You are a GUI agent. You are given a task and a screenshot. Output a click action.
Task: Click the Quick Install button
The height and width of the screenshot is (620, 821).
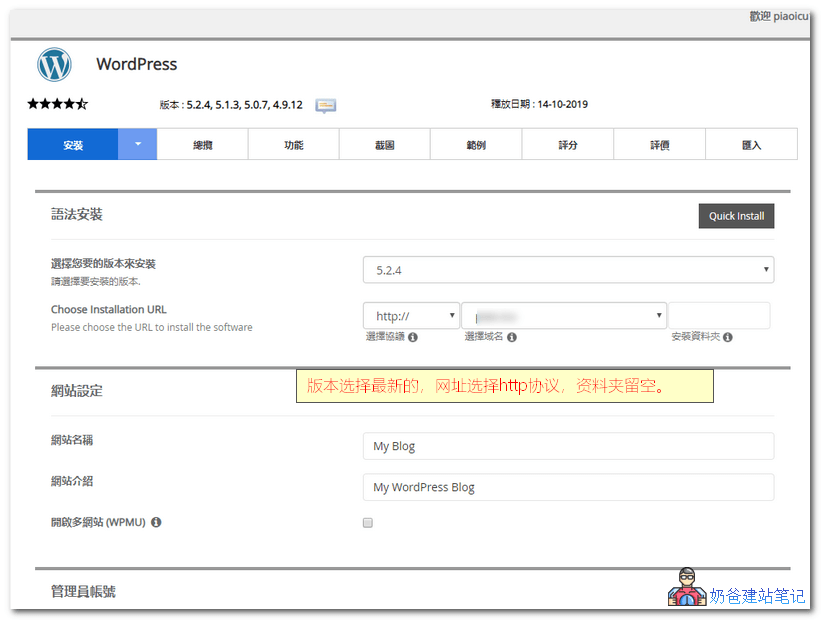click(736, 215)
